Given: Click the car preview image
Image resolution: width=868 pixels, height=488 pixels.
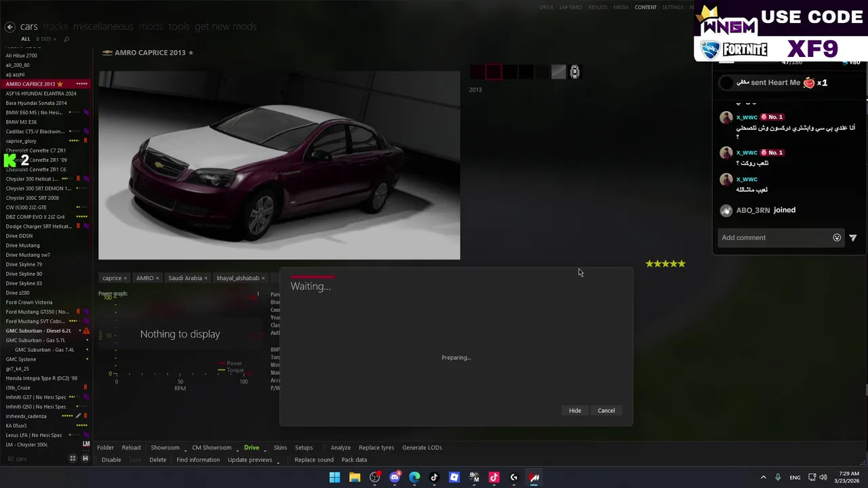Looking at the screenshot, I should pos(279,165).
